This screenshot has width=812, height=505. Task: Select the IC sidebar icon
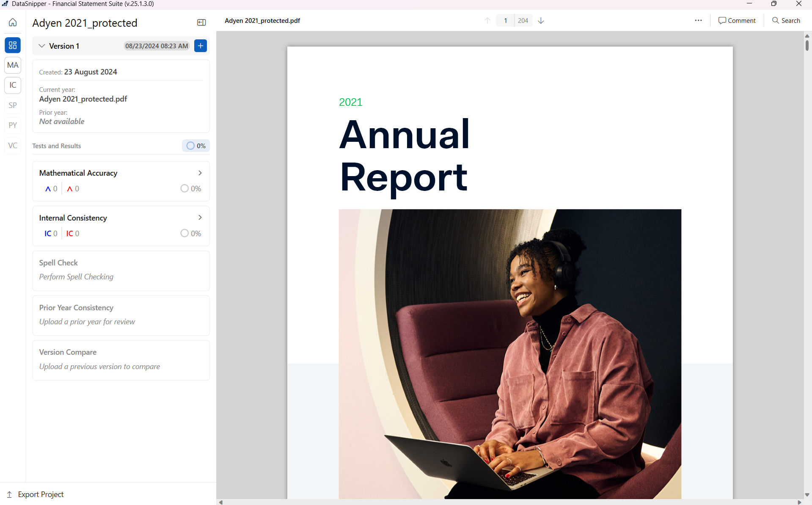13,85
